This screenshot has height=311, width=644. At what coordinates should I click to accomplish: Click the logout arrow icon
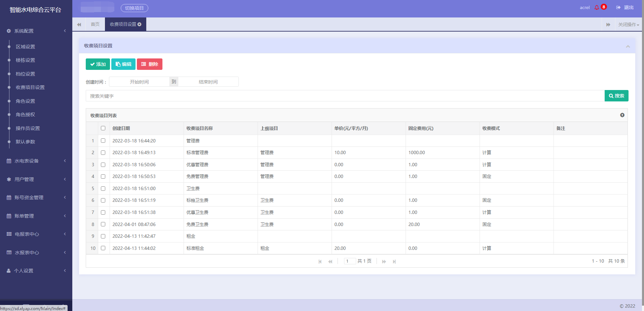pyautogui.click(x=618, y=7)
